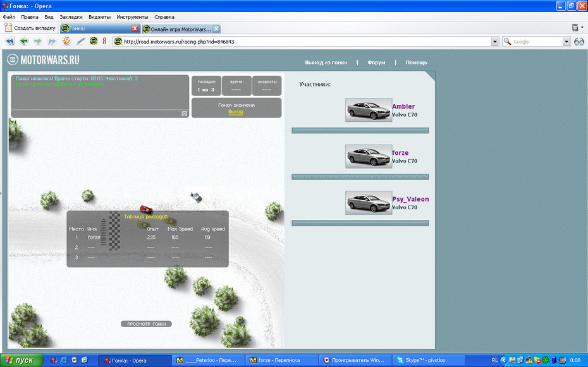Open Psy_Valeon's profile link
The height and width of the screenshot is (367, 588).
pos(410,199)
